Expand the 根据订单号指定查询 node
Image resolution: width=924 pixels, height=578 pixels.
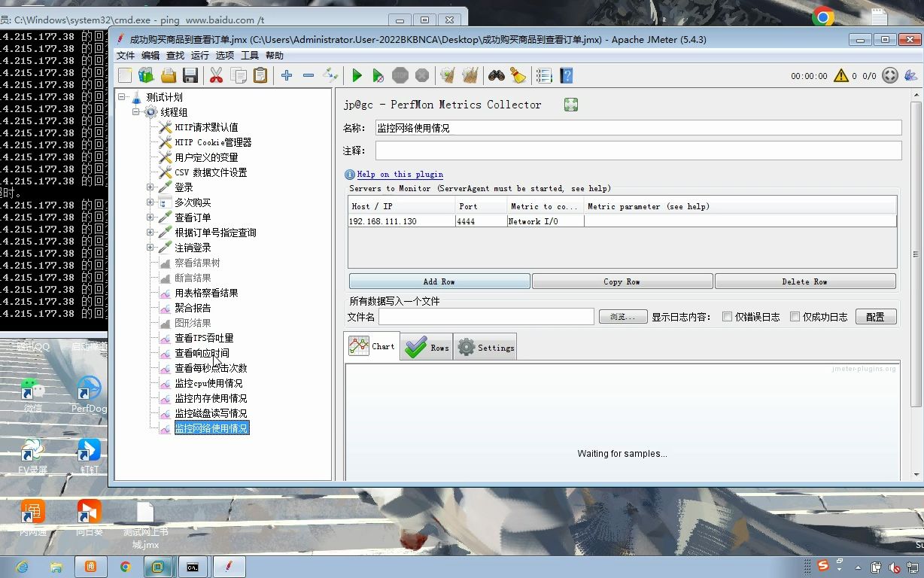pyautogui.click(x=150, y=232)
